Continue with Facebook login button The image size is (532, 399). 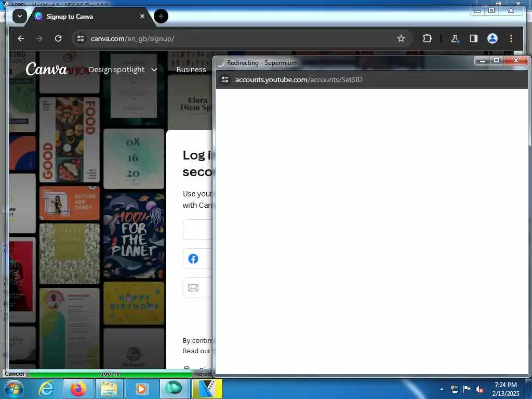click(x=198, y=259)
